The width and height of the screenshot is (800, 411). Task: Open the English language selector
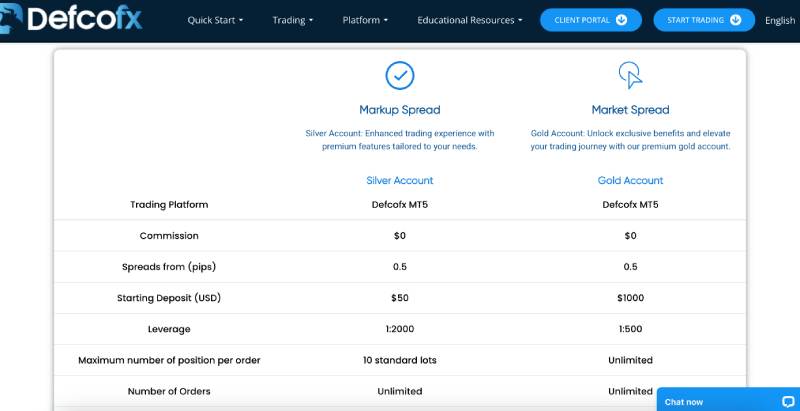pyautogui.click(x=780, y=20)
